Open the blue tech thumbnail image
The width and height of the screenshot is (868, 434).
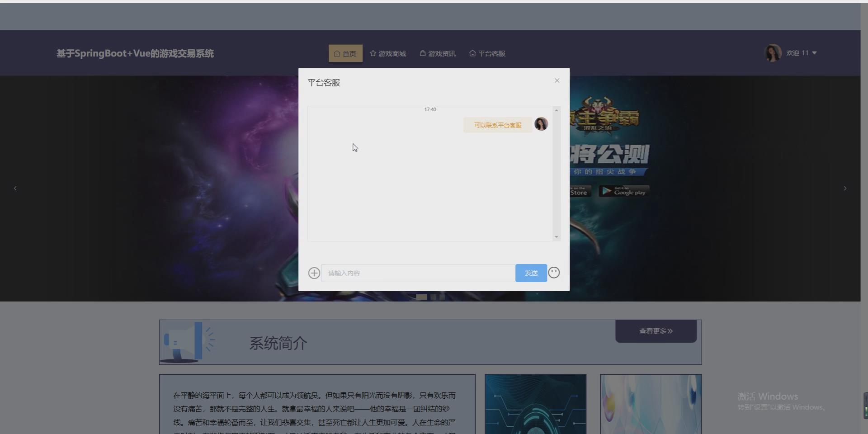click(535, 404)
